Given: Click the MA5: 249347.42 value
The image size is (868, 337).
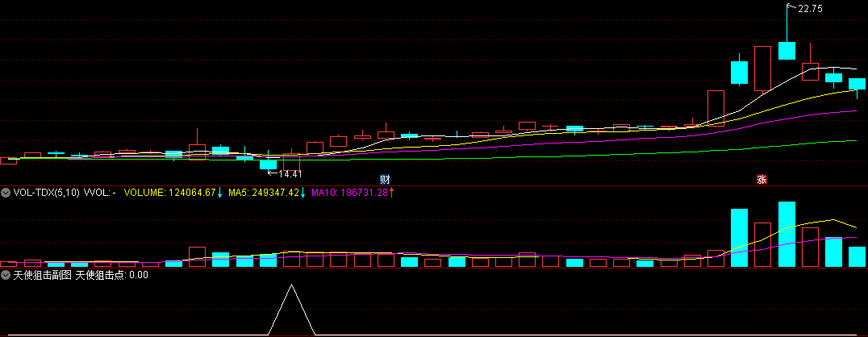Looking at the screenshot, I should tap(264, 193).
